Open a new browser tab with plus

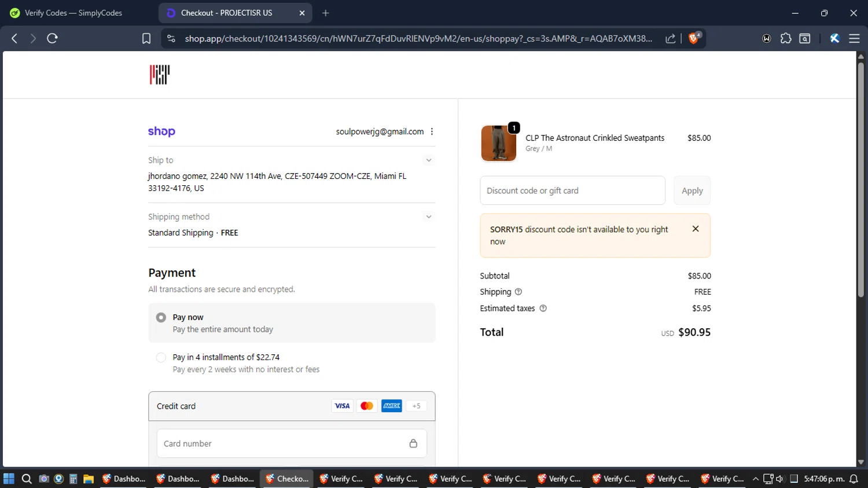pos(326,13)
